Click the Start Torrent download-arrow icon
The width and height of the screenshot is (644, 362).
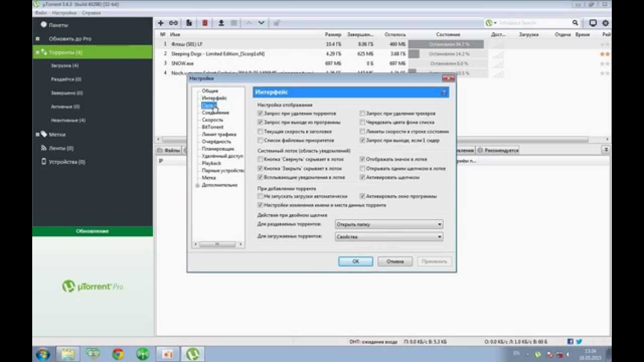pyautogui.click(x=221, y=23)
